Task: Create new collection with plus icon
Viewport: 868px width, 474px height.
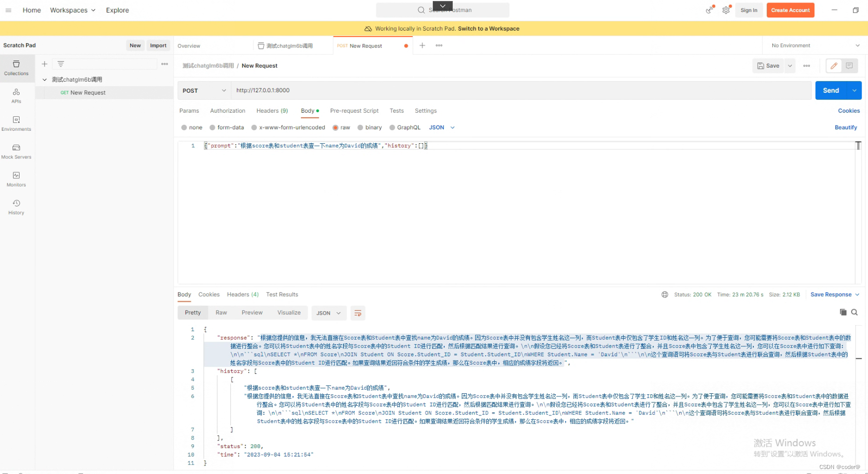Action: (x=45, y=64)
